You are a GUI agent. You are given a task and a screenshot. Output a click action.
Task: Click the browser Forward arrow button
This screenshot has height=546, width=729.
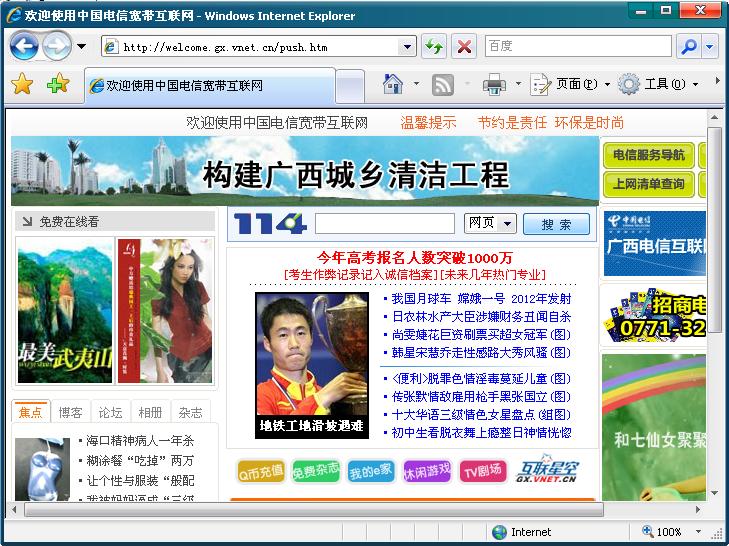[x=57, y=46]
